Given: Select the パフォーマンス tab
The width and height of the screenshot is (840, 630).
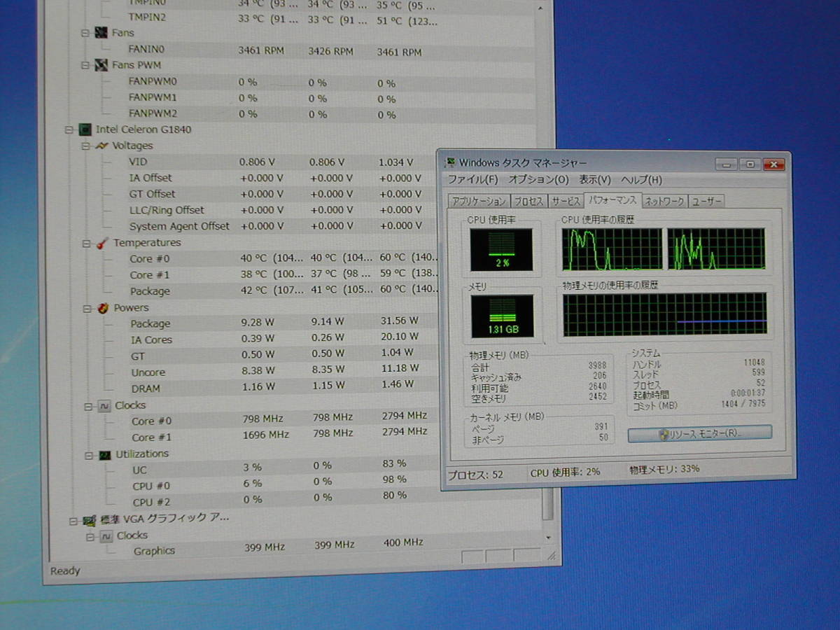Looking at the screenshot, I should pos(612,200).
